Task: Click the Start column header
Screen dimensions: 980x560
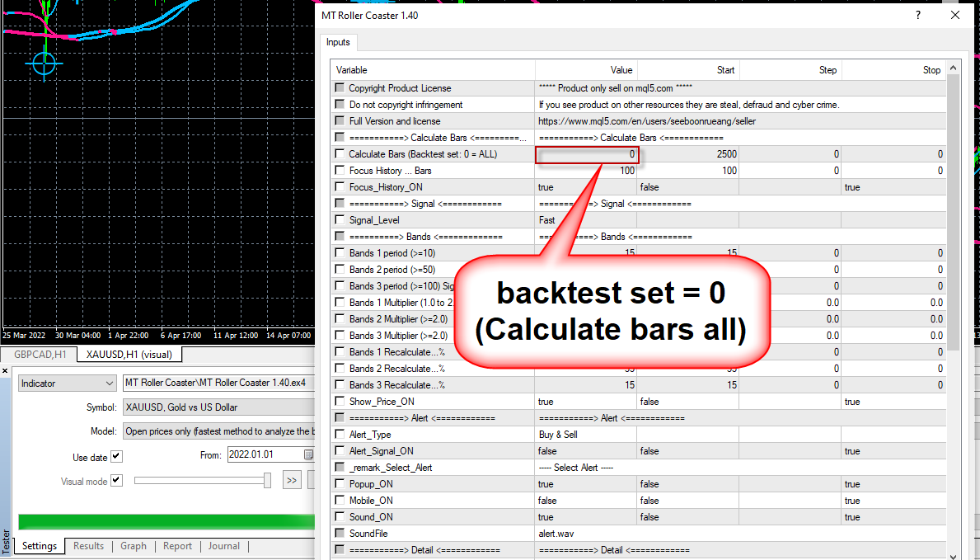Action: coord(688,70)
